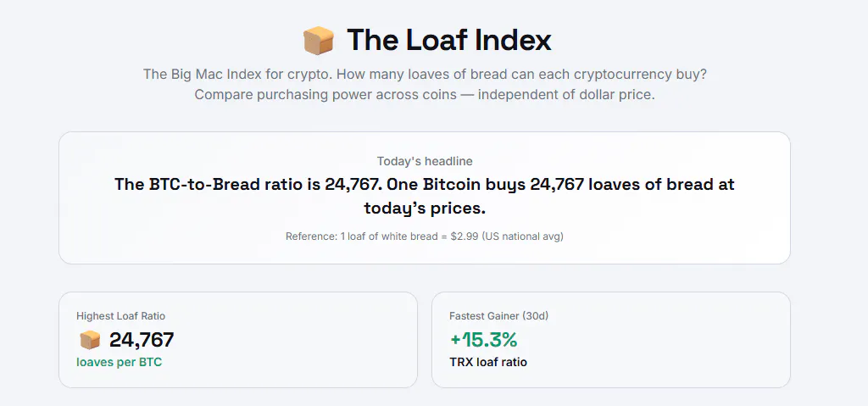Click the empty area right of +15.3%

click(654, 340)
